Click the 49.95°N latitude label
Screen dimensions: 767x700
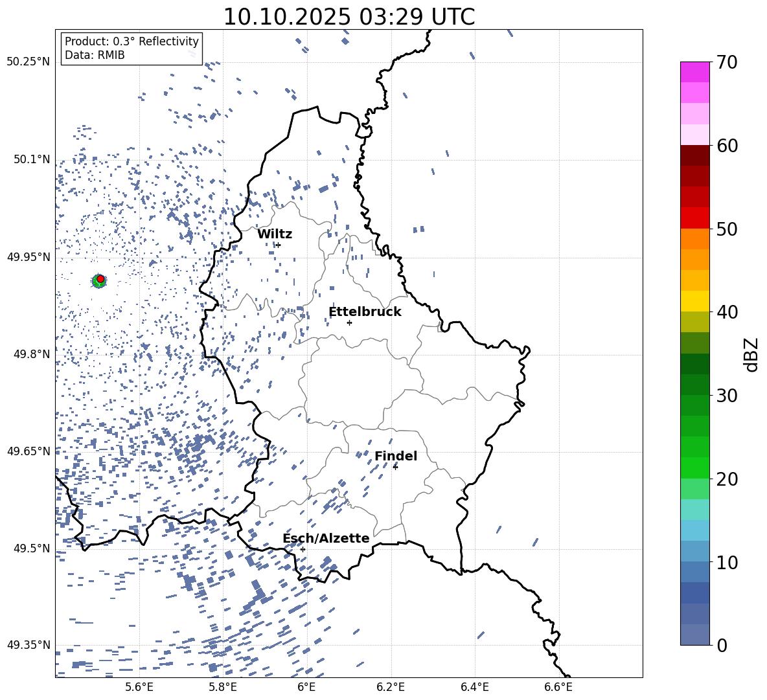click(x=29, y=256)
